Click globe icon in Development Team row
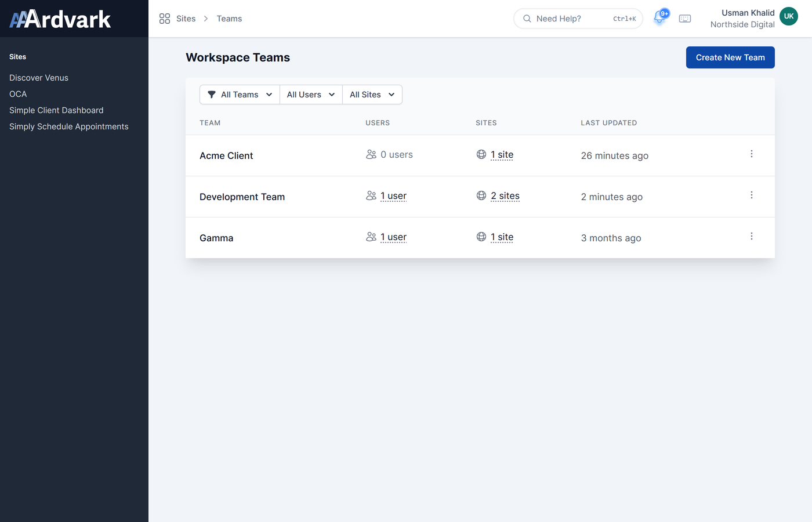The height and width of the screenshot is (522, 812). coord(481,195)
